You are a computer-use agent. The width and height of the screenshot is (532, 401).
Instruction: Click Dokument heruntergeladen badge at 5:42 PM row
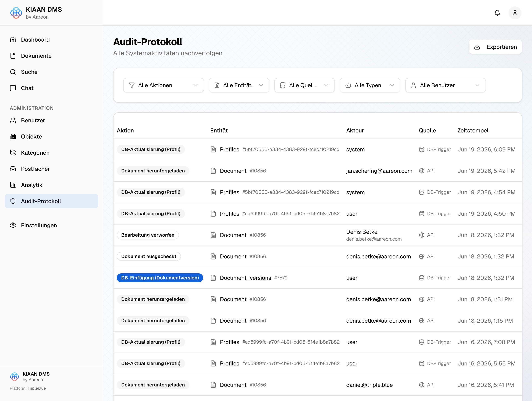point(153,171)
